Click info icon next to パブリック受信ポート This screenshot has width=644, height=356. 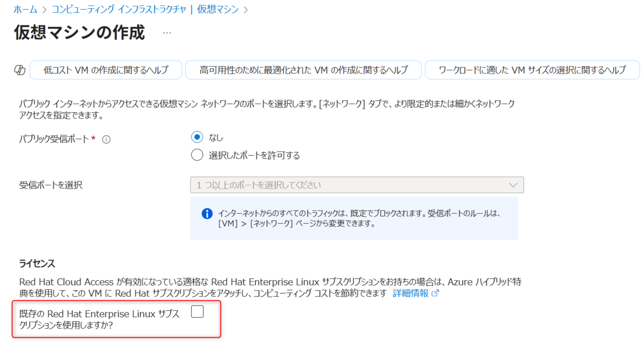click(106, 139)
